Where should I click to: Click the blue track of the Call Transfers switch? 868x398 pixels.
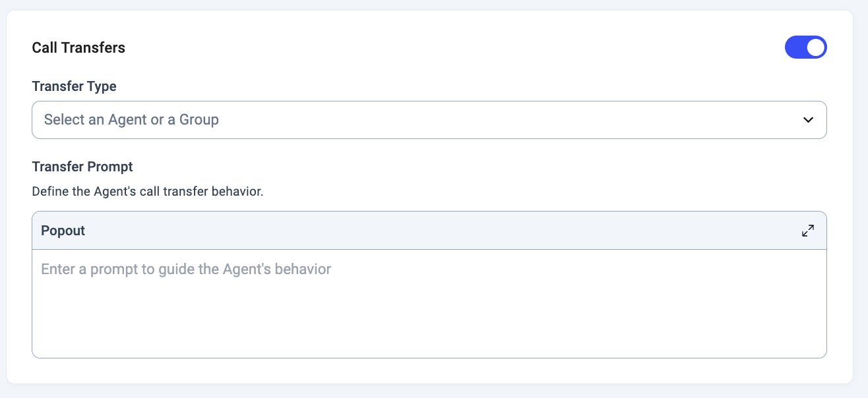coord(795,47)
